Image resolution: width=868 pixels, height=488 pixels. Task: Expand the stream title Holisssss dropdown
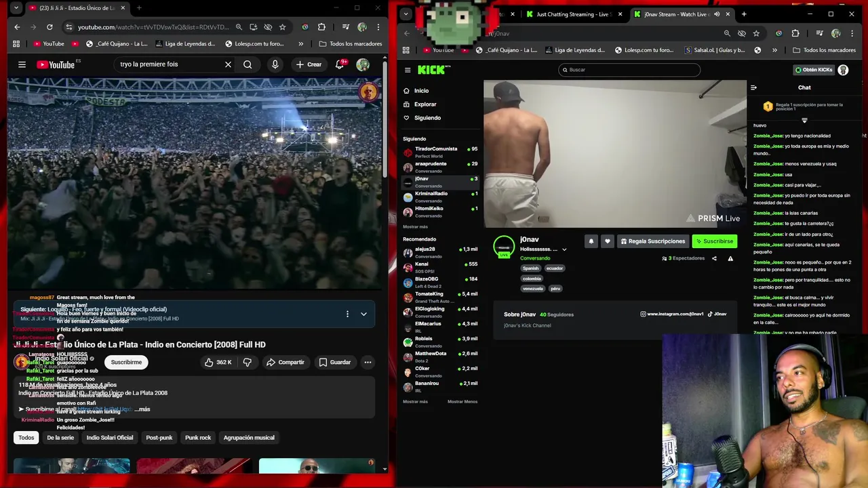(x=564, y=249)
